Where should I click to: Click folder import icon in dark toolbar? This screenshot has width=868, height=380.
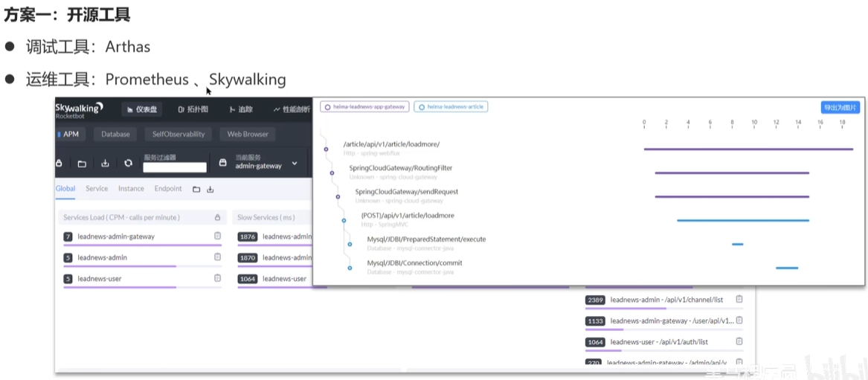(82, 163)
